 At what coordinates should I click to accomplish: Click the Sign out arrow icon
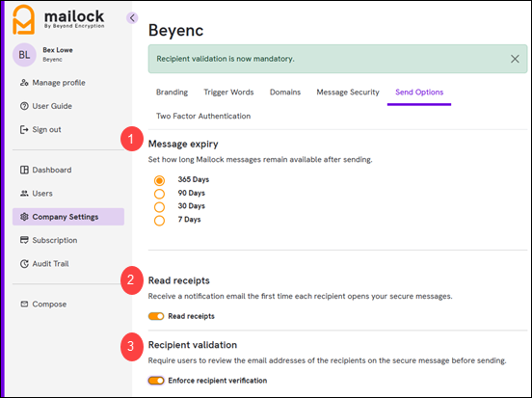tap(24, 129)
